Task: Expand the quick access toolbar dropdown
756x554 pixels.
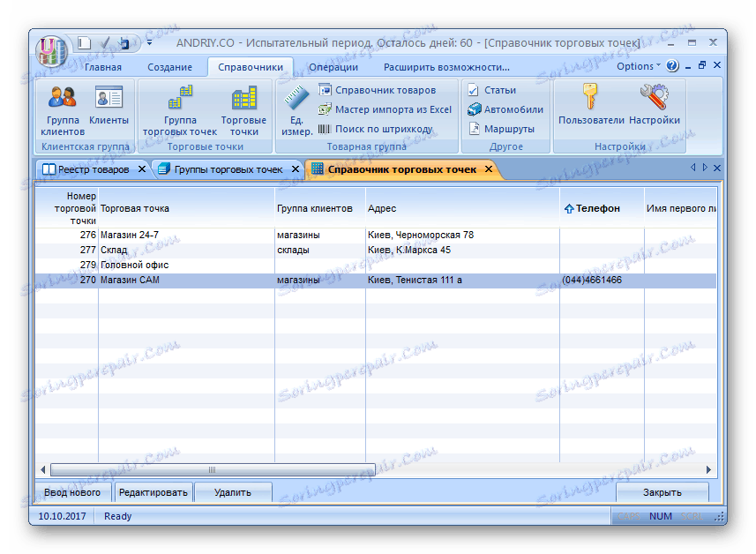Action: tap(149, 43)
